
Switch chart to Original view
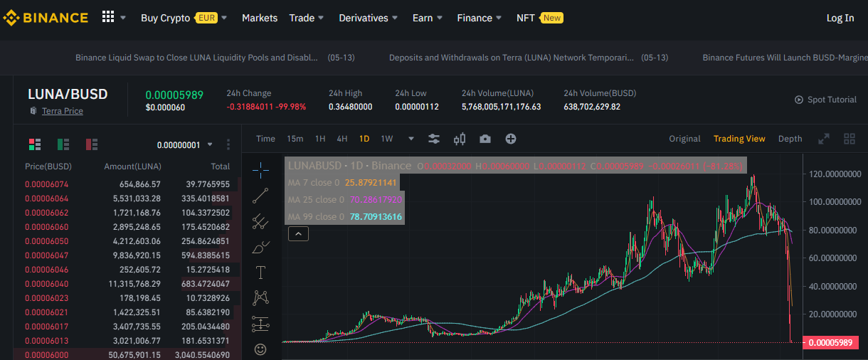684,139
